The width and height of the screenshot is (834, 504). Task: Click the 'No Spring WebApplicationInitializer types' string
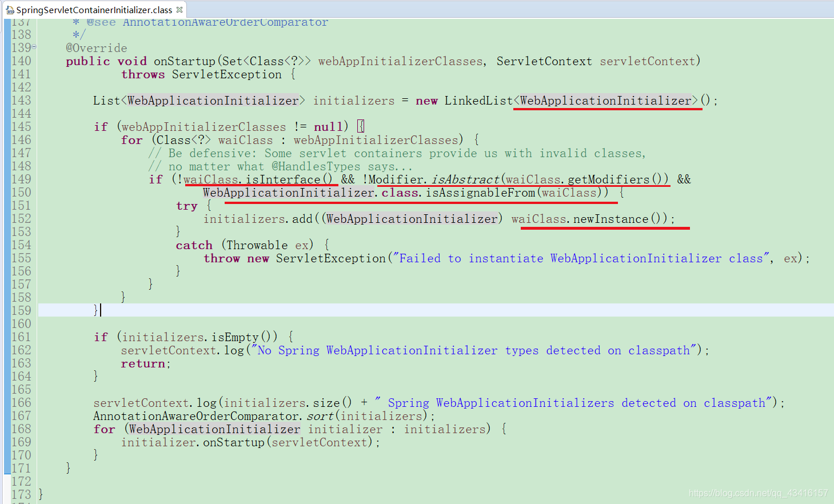click(473, 350)
